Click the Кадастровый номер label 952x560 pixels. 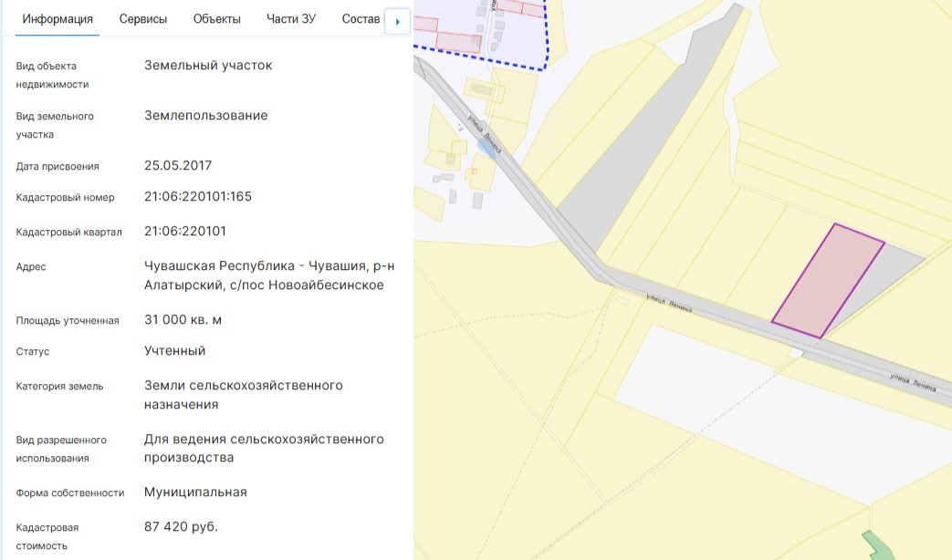(x=65, y=197)
